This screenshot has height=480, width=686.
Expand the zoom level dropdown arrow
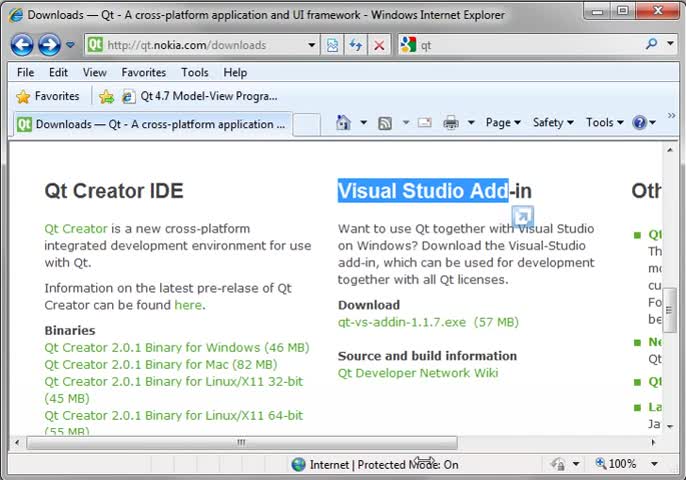[654, 464]
